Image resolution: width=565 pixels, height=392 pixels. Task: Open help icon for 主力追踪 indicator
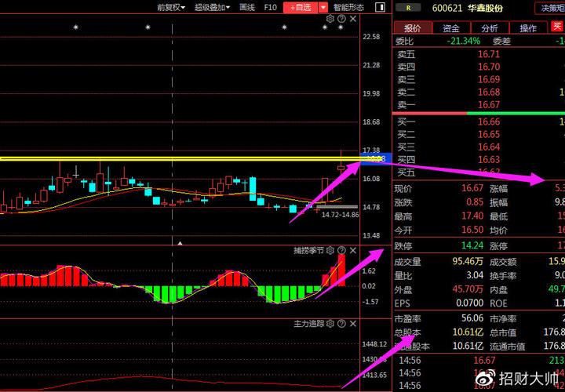click(x=342, y=324)
